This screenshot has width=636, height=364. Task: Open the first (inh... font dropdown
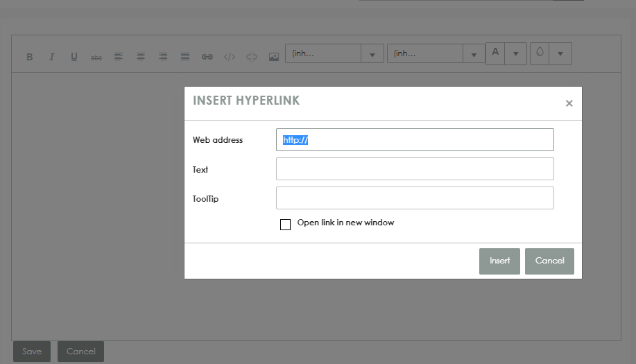[x=372, y=53]
